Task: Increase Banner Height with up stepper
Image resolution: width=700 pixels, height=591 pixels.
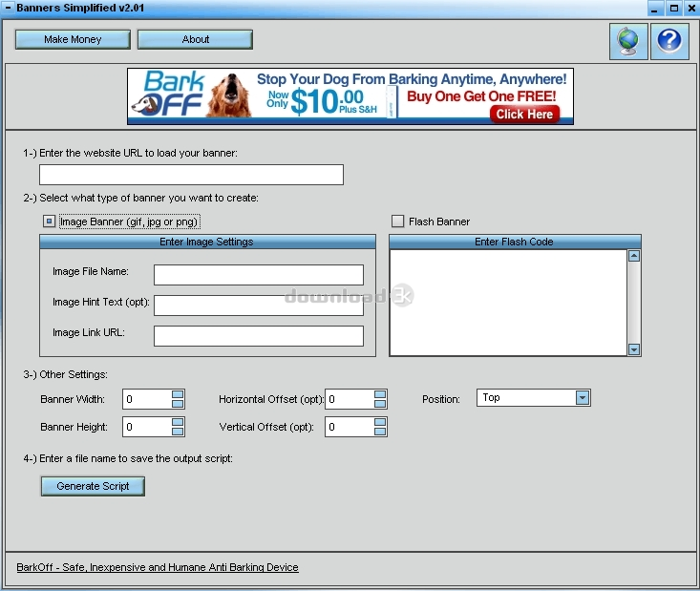Action: pos(178,422)
